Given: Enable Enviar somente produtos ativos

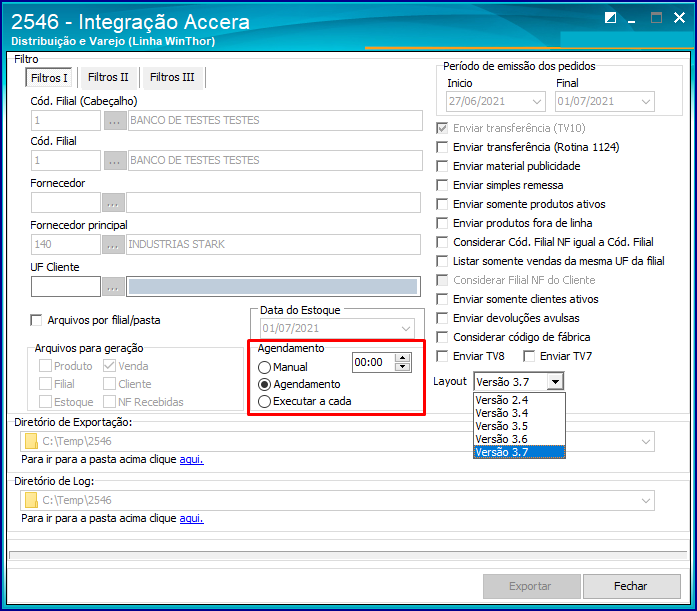Looking at the screenshot, I should pyautogui.click(x=442, y=204).
